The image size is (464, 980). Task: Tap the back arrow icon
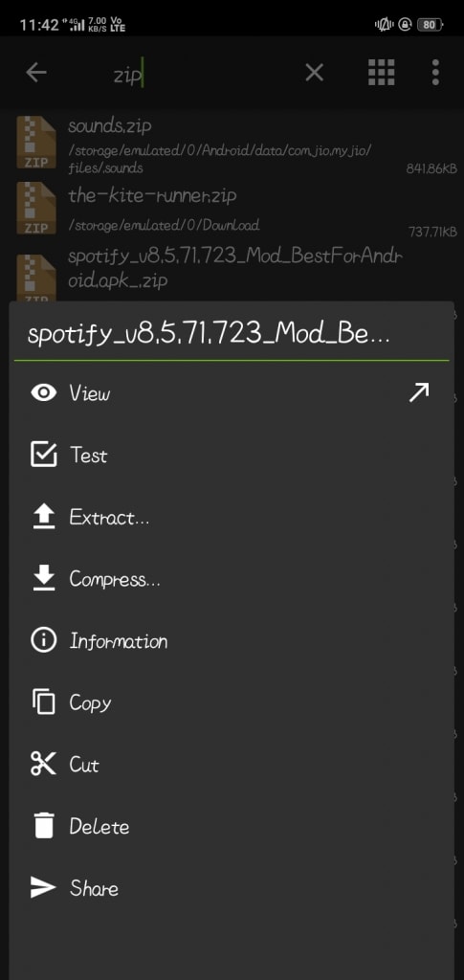[x=36, y=73]
